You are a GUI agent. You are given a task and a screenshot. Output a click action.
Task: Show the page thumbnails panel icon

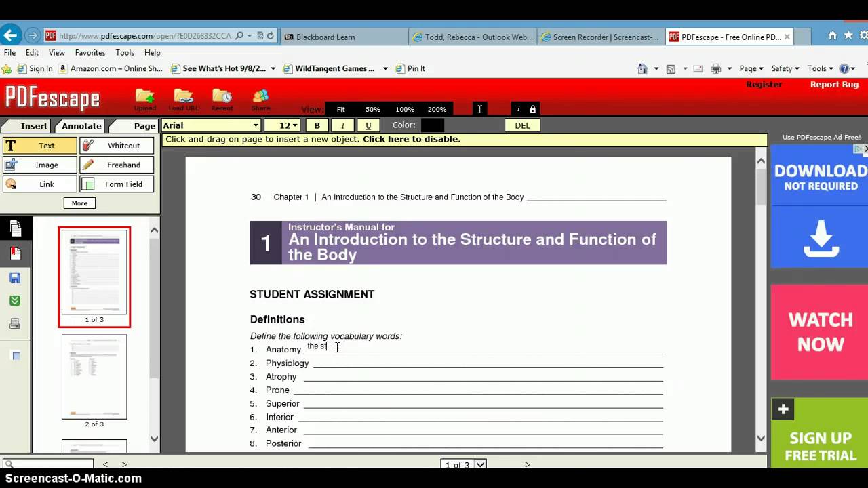pos(15,228)
